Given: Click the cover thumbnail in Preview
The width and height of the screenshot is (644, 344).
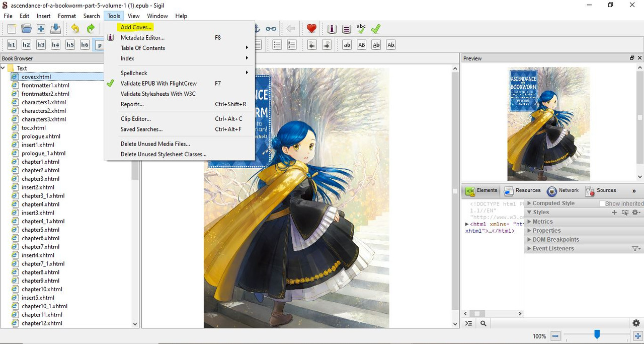Looking at the screenshot, I should coord(548,124).
